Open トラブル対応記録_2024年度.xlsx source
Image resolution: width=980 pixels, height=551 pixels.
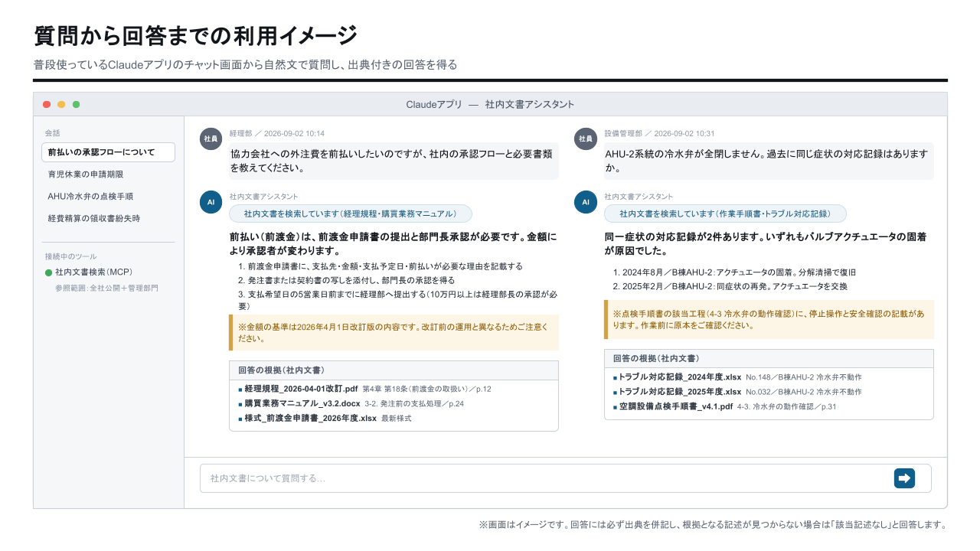point(681,377)
